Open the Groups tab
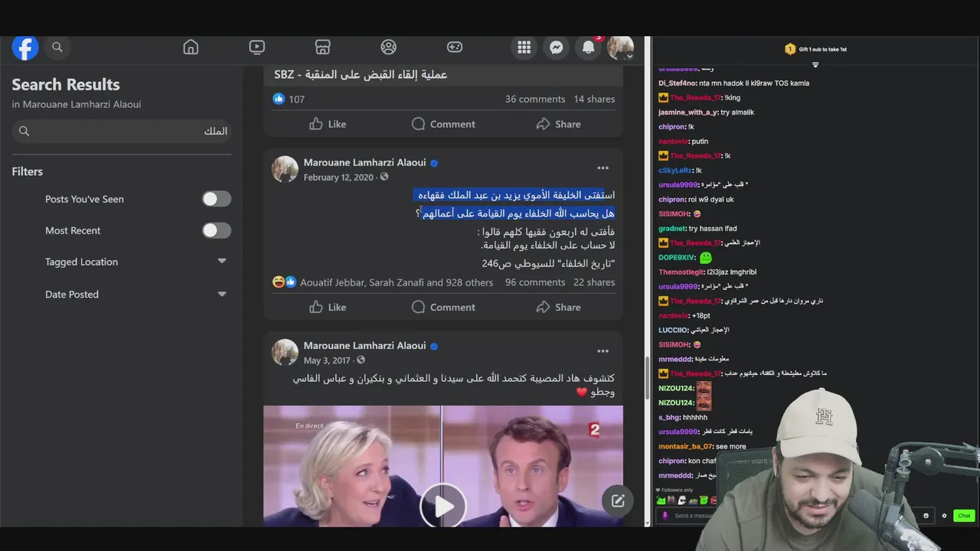The width and height of the screenshot is (980, 551). [389, 47]
